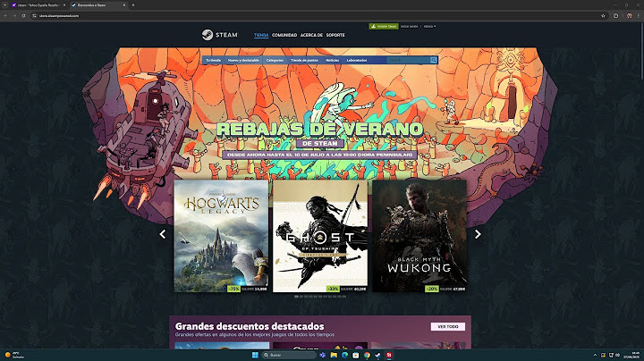
Task: Click the Iniciar sesión link
Action: 409,26
